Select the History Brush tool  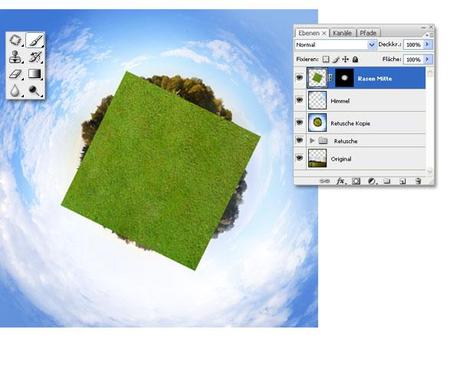(x=35, y=57)
